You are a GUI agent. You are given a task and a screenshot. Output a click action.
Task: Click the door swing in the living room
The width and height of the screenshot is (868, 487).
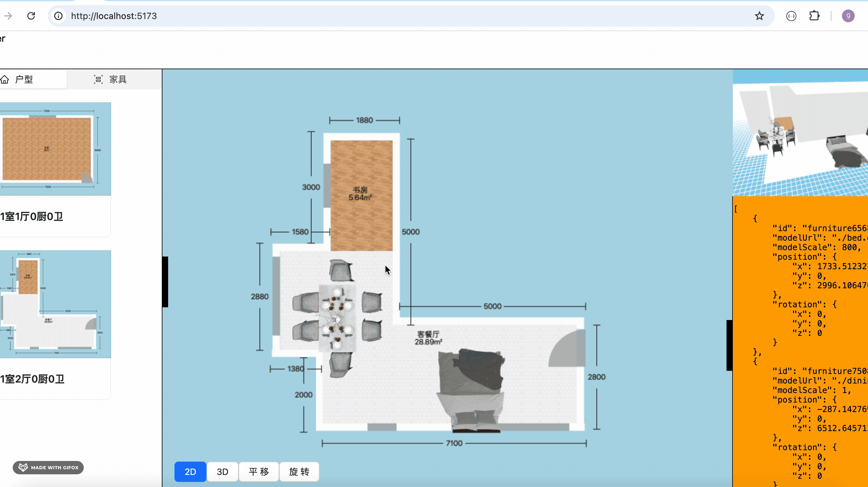567,348
